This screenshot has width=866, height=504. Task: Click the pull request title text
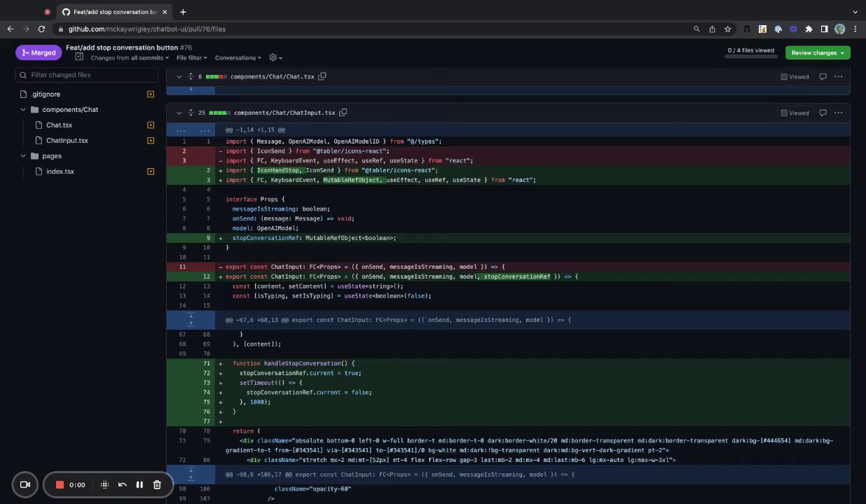click(122, 48)
